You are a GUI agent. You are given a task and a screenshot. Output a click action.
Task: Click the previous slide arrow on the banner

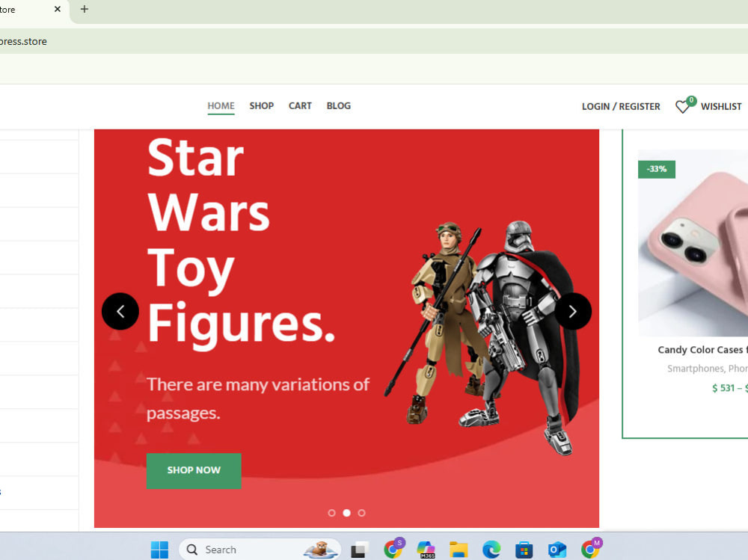(x=120, y=312)
